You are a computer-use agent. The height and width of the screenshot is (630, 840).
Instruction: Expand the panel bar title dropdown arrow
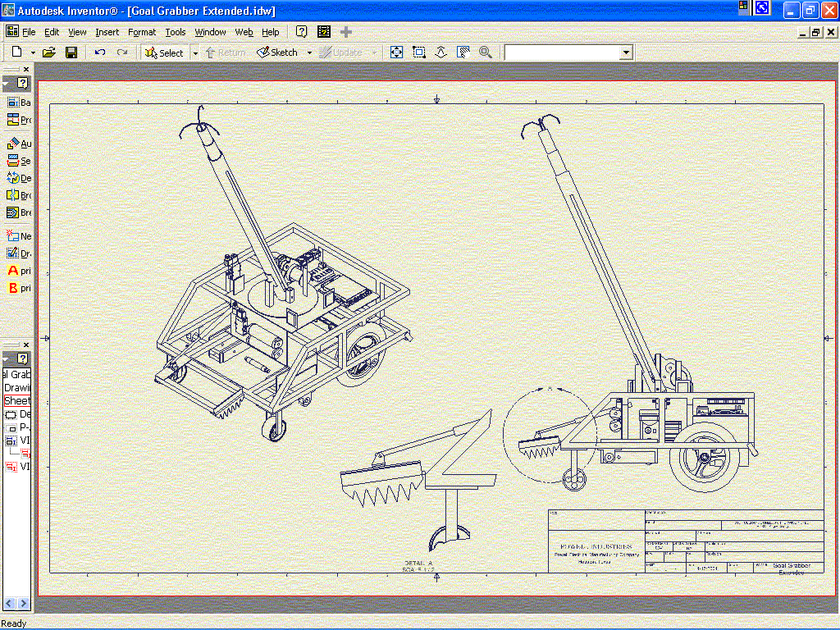tap(6, 84)
